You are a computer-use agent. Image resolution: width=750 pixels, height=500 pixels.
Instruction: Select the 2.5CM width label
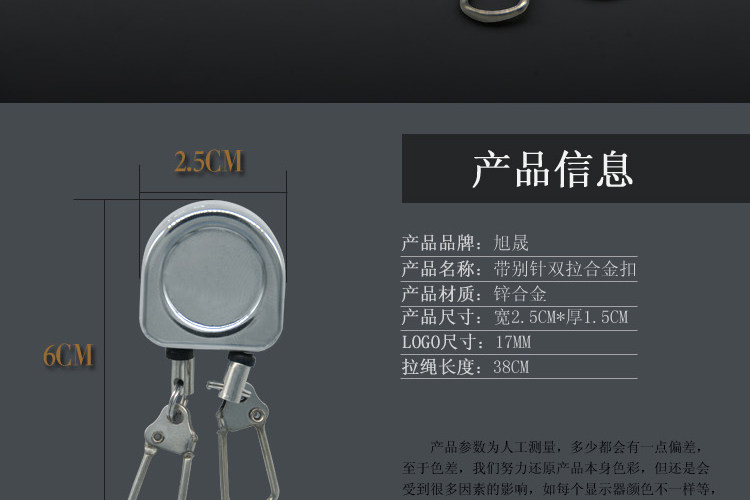pos(209,161)
